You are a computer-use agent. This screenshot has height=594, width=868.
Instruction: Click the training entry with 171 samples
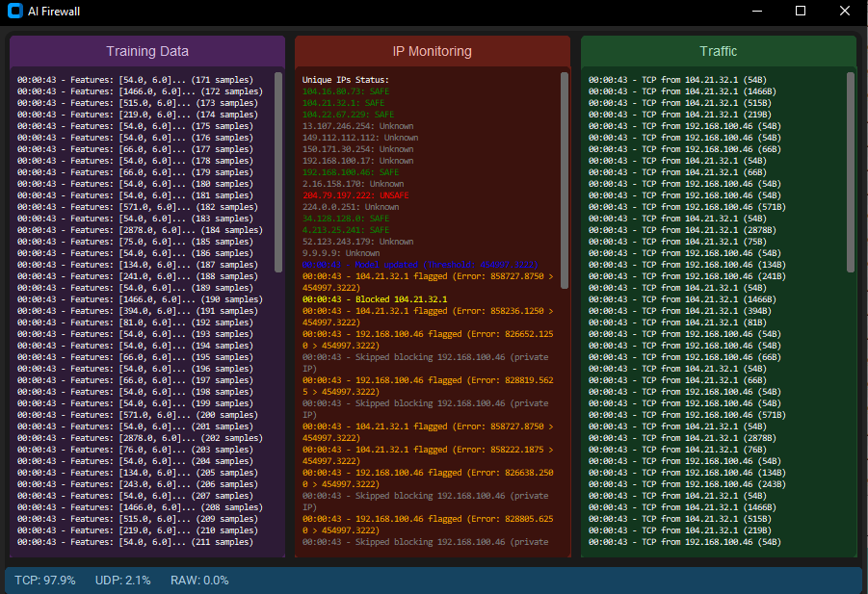136,80
